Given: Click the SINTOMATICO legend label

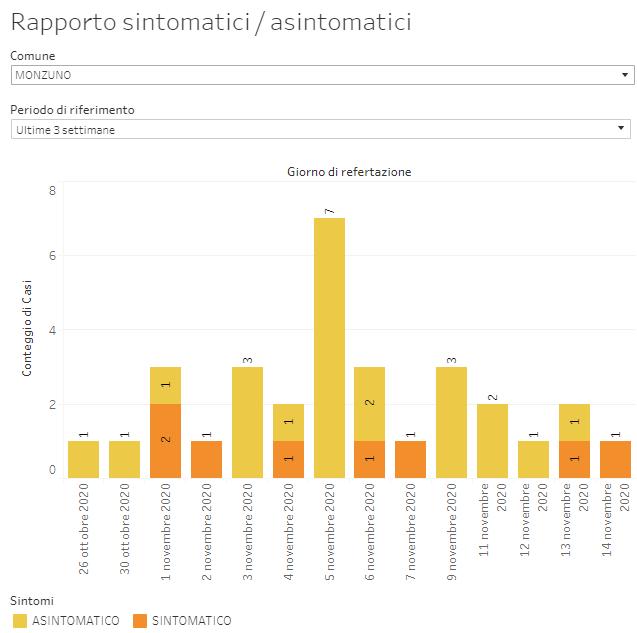Looking at the screenshot, I should pyautogui.click(x=191, y=621).
